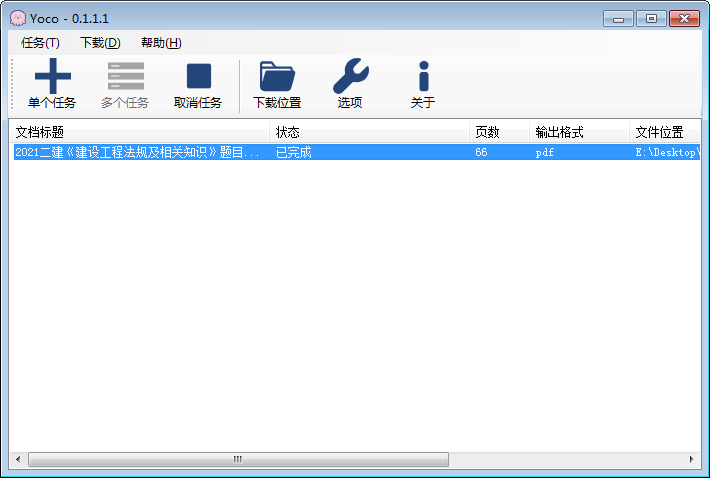
Task: Cancel the task using the stop square icon
Action: click(x=199, y=76)
